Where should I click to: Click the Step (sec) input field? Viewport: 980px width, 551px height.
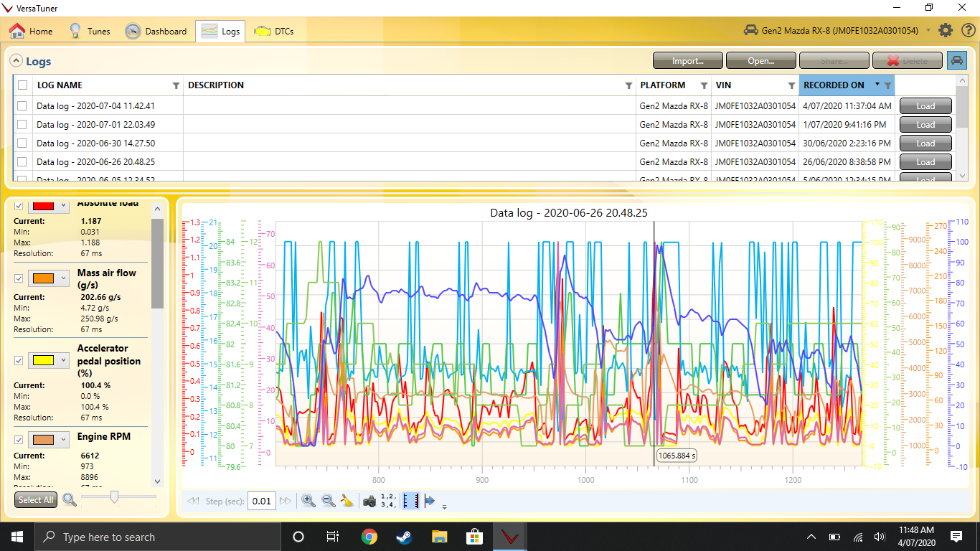(261, 501)
